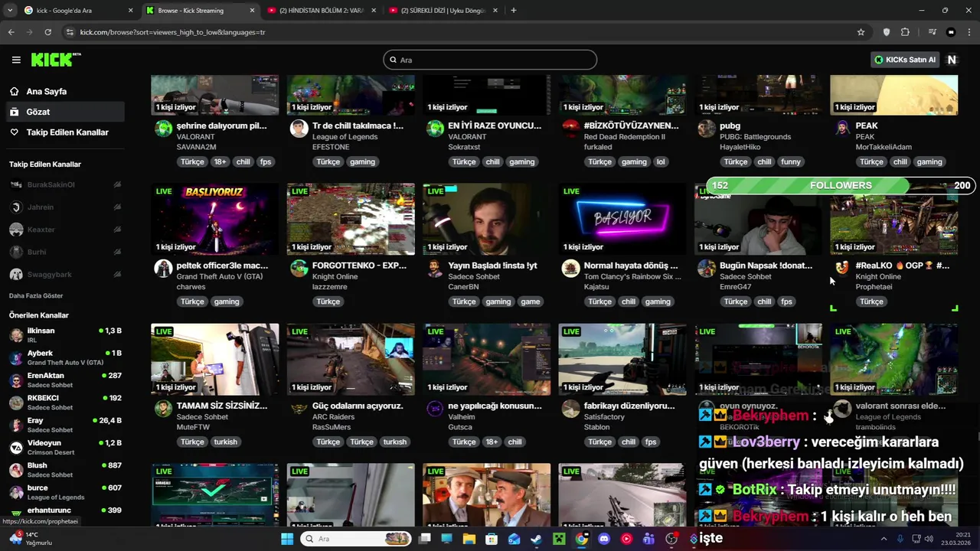Screen dimensions: 980x551
Task: Switch to SÜREKLİ DİZİ tab
Action: coord(444,11)
